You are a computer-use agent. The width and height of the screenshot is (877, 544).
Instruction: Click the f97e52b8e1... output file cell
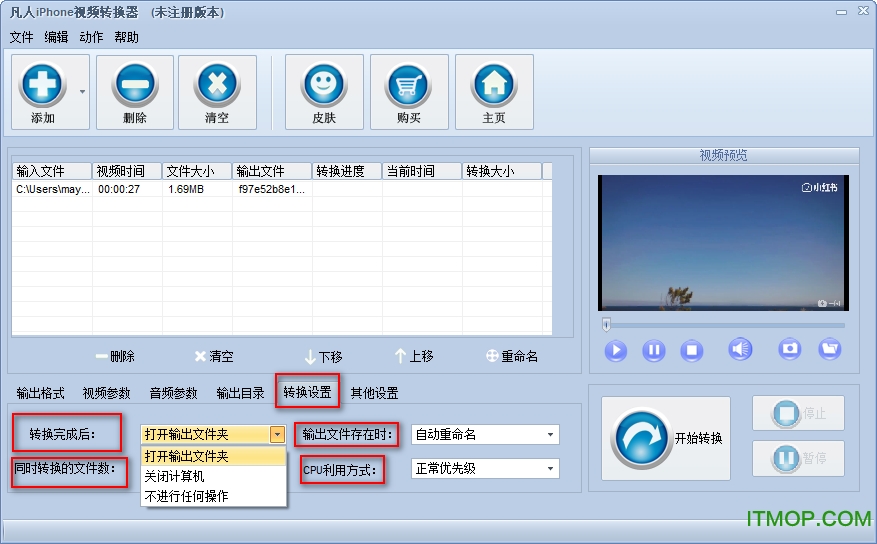[272, 189]
